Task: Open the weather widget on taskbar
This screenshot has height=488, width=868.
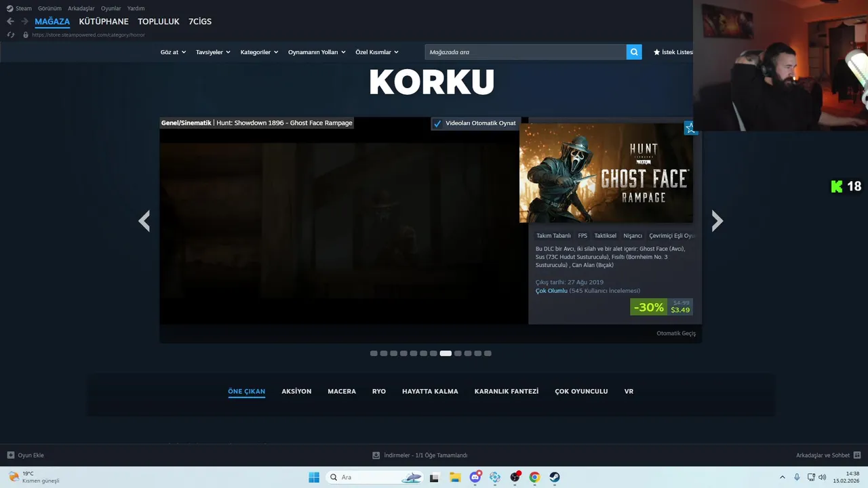Action: (34, 477)
